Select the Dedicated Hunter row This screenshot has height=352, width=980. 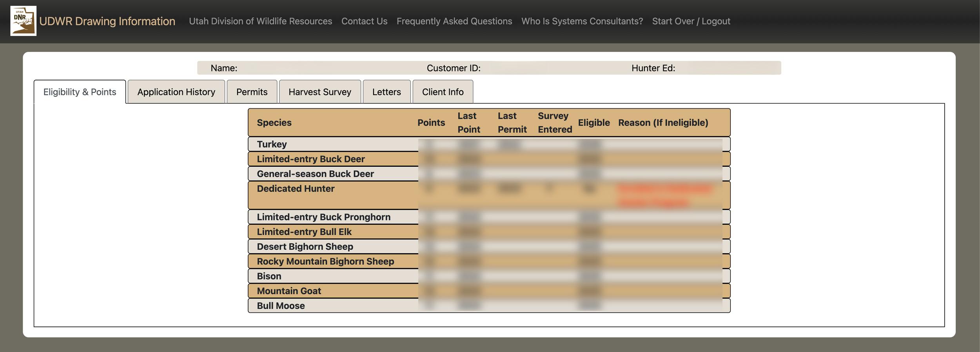(489, 195)
